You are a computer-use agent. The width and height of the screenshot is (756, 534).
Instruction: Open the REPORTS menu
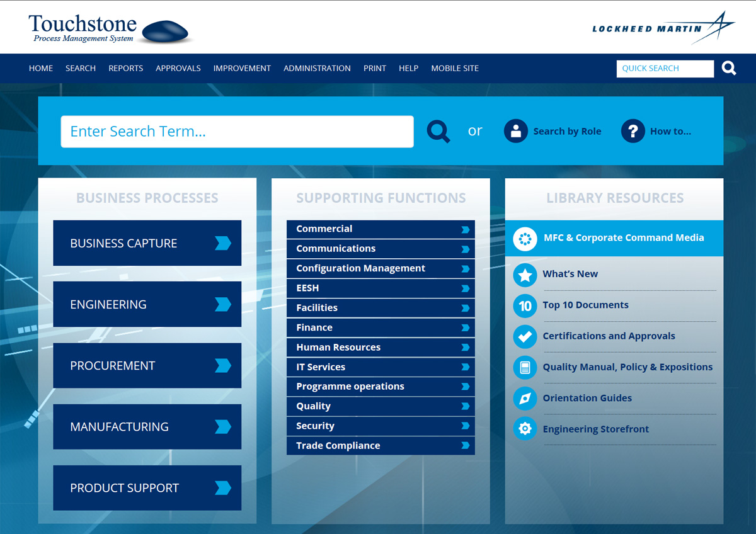click(x=125, y=68)
